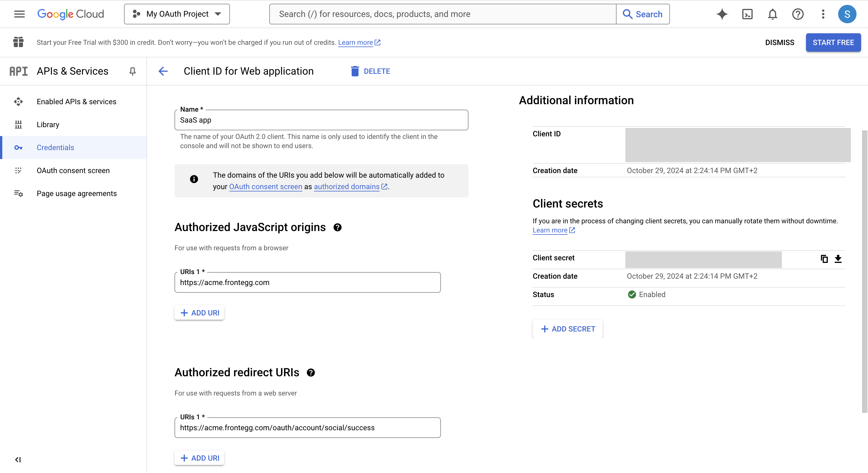Open the three-dot settings and utilities menu
868x473 pixels.
click(x=823, y=14)
